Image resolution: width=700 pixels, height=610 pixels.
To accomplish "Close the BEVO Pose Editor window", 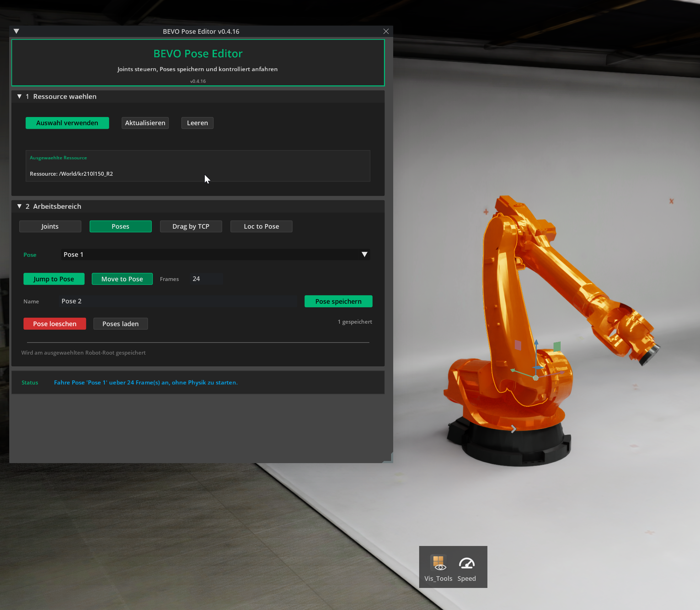I will (386, 31).
